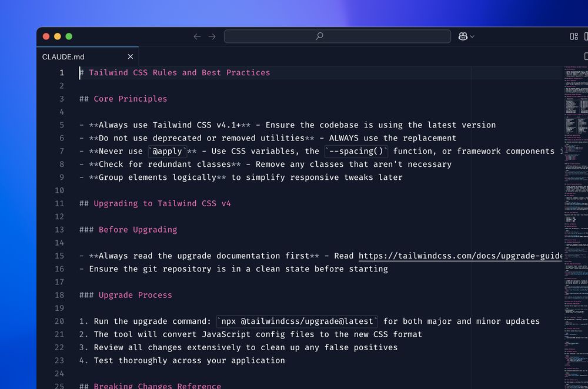Click line number 4 in the gutter
The image size is (588, 389).
(x=62, y=112)
